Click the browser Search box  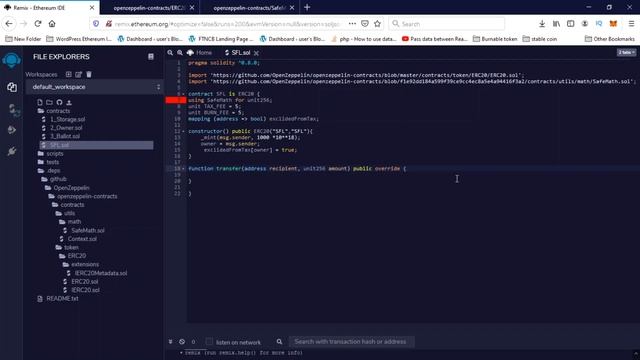447,24
